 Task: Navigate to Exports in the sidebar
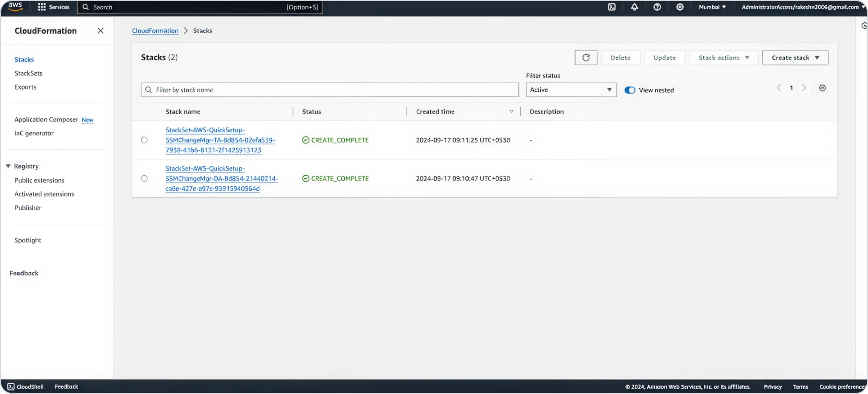pos(25,87)
